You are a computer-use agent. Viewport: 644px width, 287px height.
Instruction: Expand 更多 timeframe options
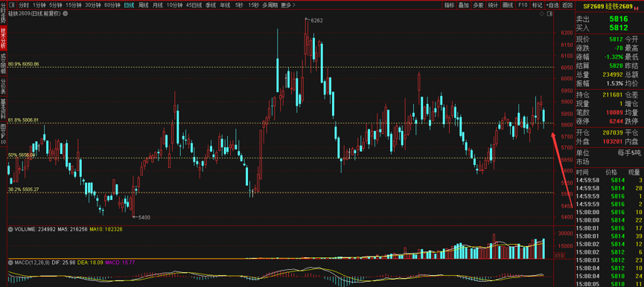287,5
